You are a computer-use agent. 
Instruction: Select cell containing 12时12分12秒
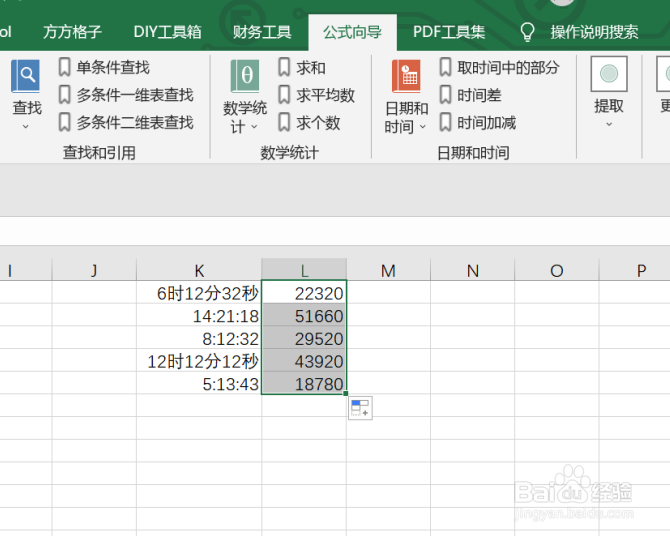[199, 361]
